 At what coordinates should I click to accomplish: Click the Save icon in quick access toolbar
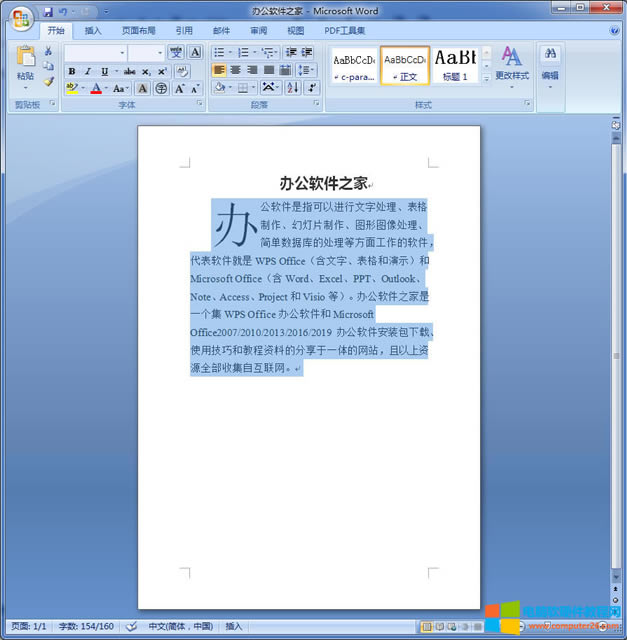[48, 11]
